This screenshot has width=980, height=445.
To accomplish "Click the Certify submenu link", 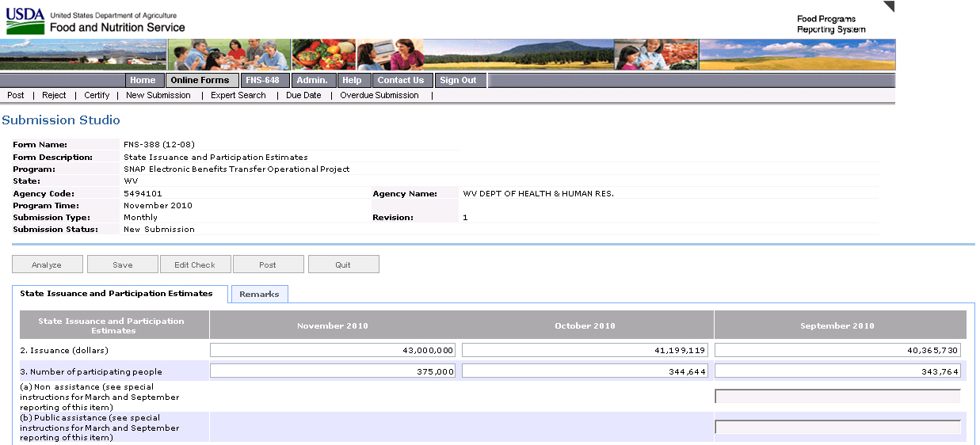I will click(x=97, y=95).
